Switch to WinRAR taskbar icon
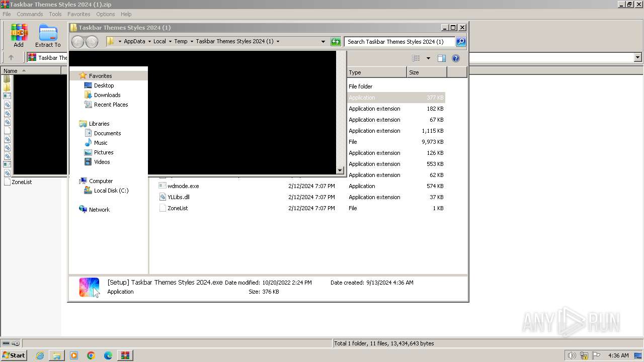This screenshot has height=362, width=644. point(125,355)
